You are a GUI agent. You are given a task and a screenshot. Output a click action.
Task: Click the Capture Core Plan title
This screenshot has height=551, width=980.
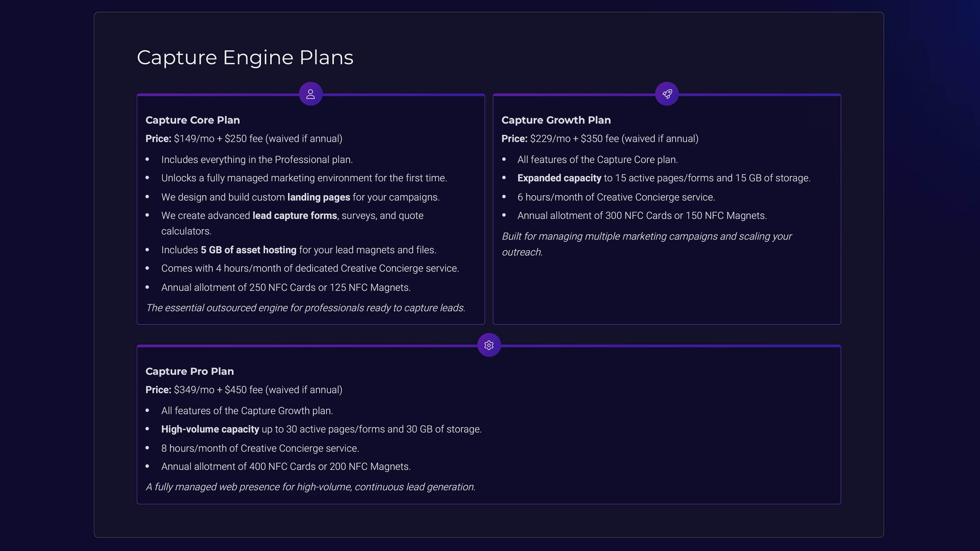click(193, 120)
